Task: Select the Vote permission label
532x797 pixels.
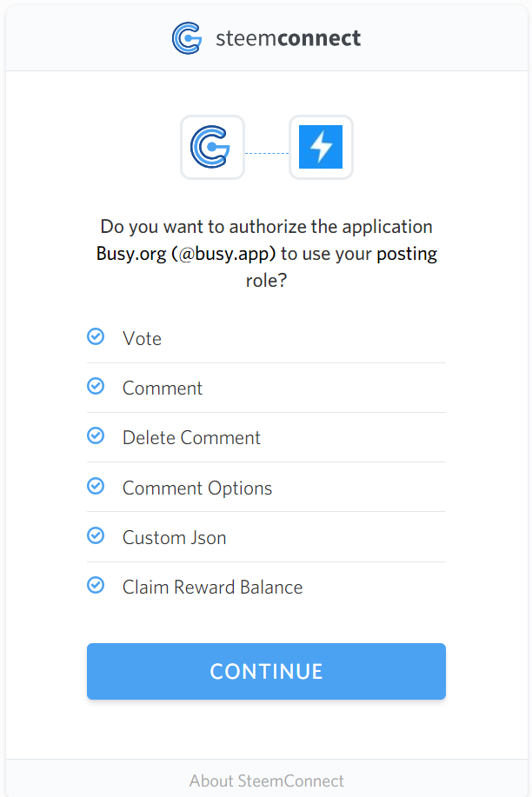Action: pyautogui.click(x=142, y=338)
